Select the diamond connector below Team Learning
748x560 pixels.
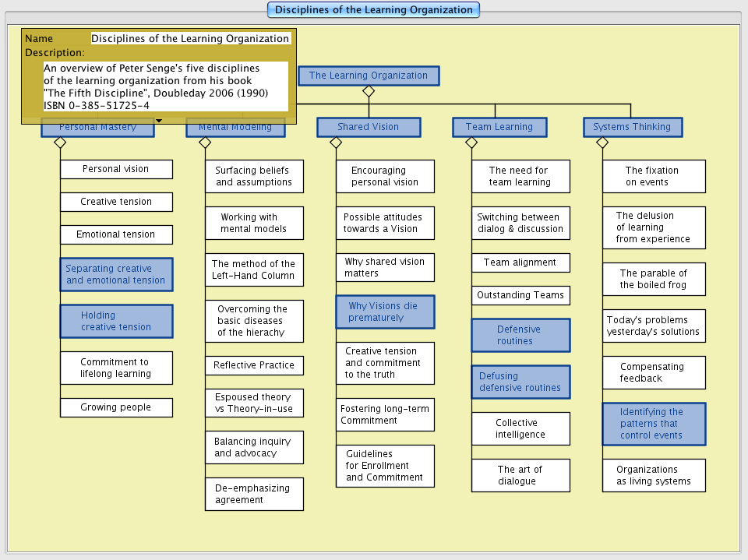[x=471, y=143]
